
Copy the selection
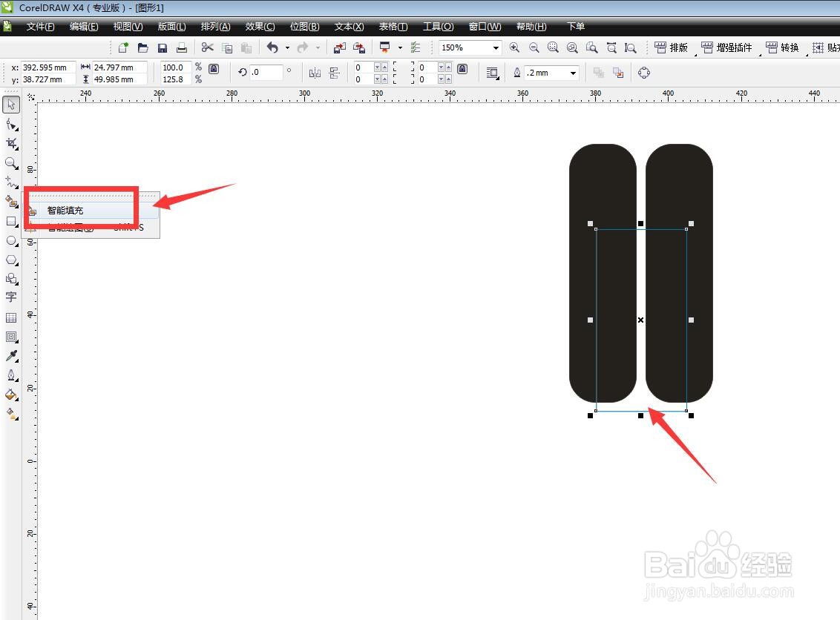[x=227, y=47]
